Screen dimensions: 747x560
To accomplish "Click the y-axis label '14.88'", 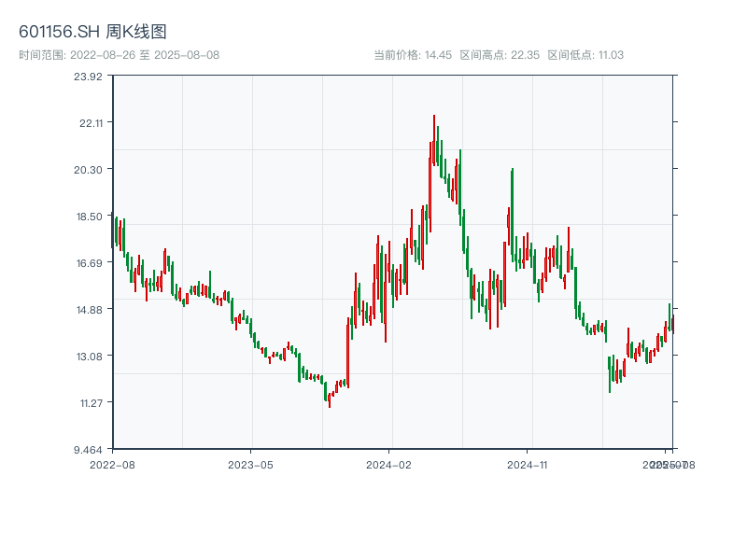I will [90, 310].
